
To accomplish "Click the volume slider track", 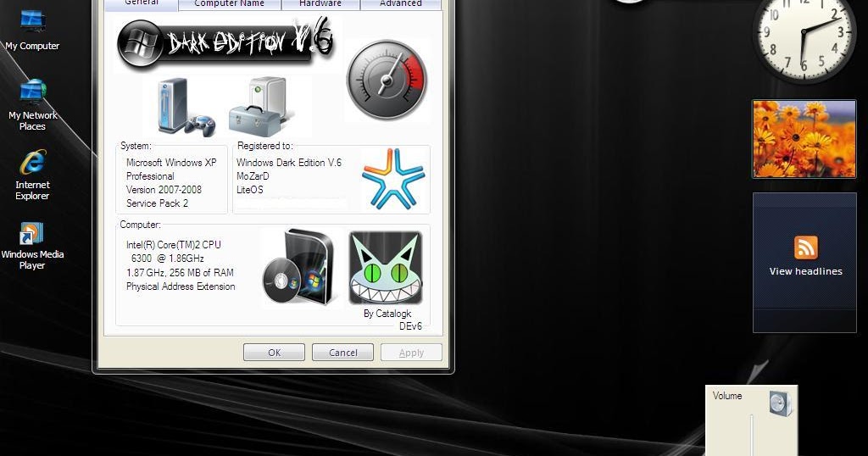I will click(x=751, y=435).
